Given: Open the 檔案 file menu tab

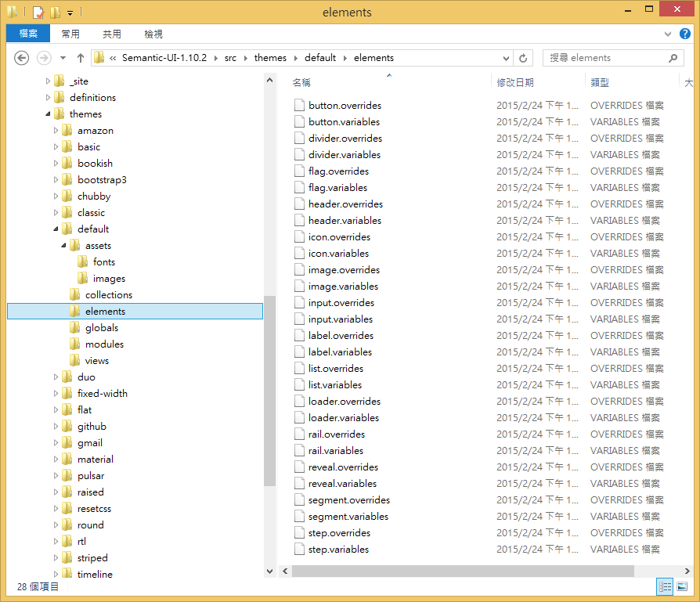Looking at the screenshot, I should click(x=28, y=34).
